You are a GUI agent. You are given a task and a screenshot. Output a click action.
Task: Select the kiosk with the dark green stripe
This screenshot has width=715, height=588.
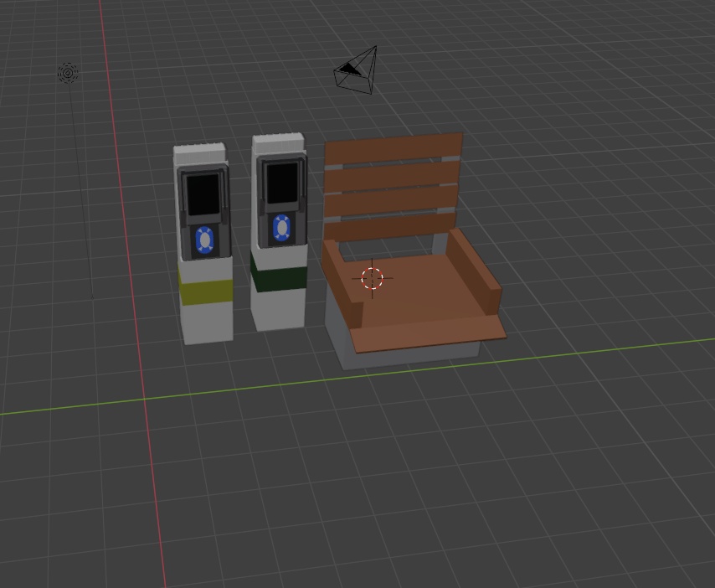pyautogui.click(x=279, y=232)
